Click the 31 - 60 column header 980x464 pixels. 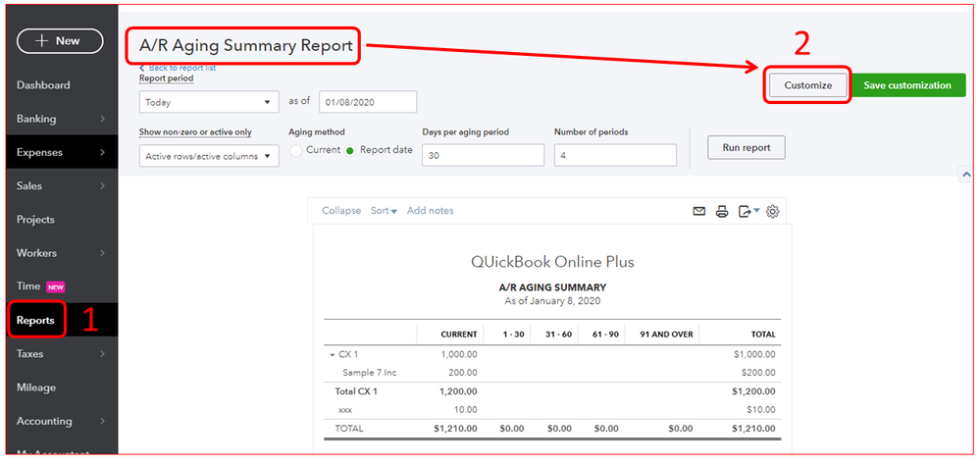[558, 335]
